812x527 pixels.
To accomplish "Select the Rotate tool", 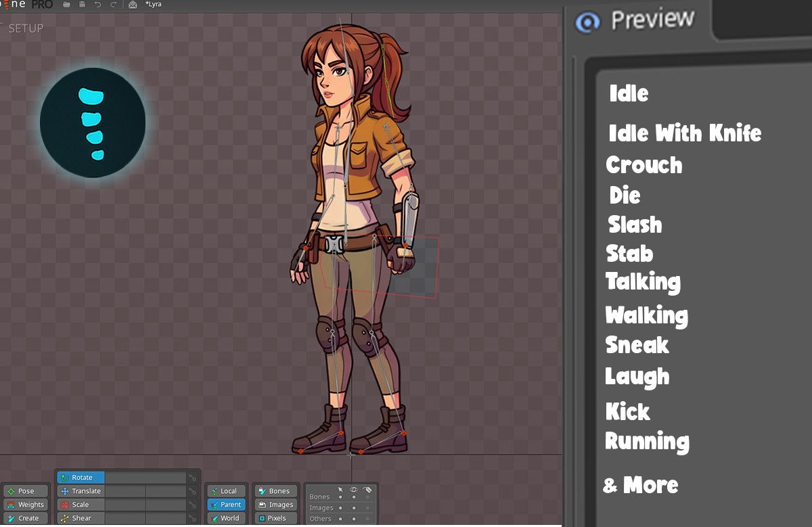I will click(x=80, y=477).
